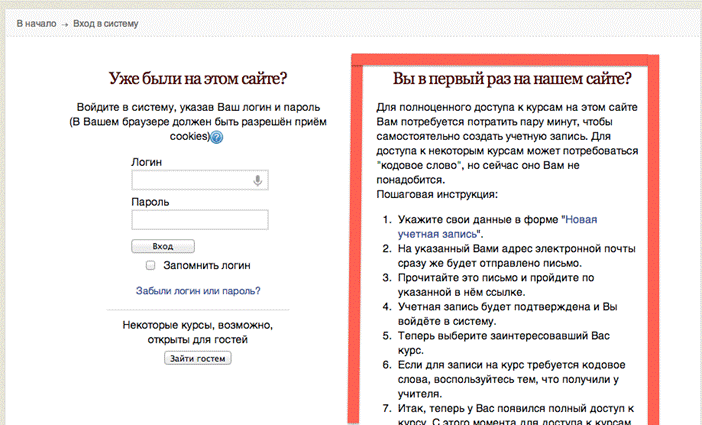Follow the Забыли логин или пароль? link
The width and height of the screenshot is (702, 425).
[x=198, y=291]
